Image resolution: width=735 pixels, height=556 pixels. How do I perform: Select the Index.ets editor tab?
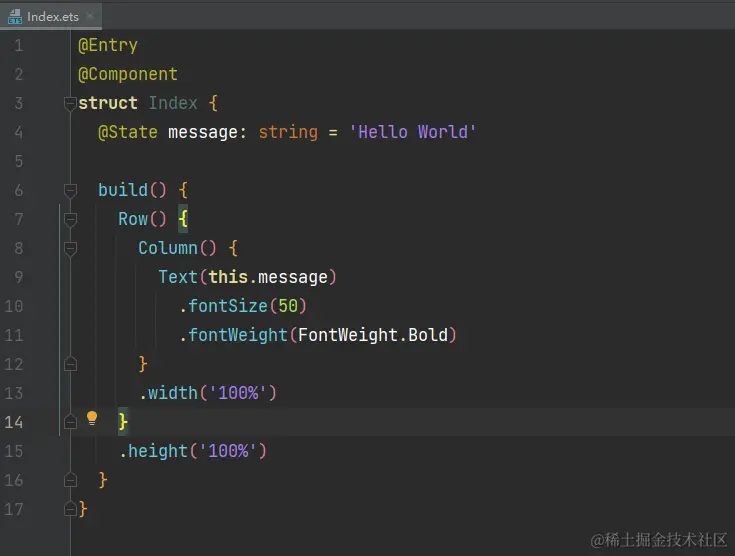(51, 16)
